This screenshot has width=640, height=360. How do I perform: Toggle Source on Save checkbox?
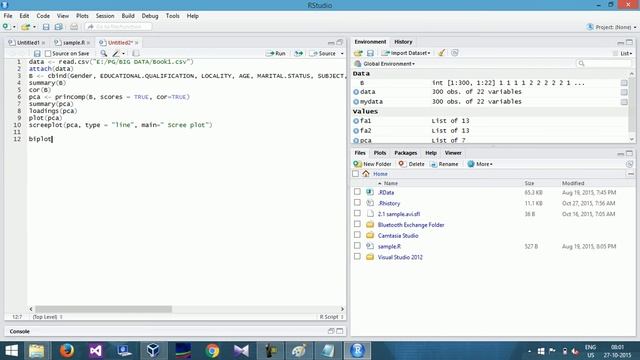point(48,53)
